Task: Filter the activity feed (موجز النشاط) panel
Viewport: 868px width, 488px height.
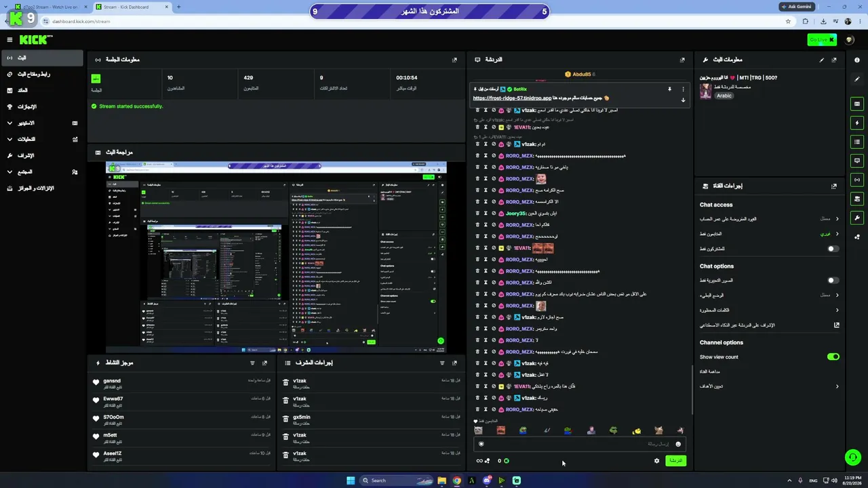Action: [x=253, y=363]
